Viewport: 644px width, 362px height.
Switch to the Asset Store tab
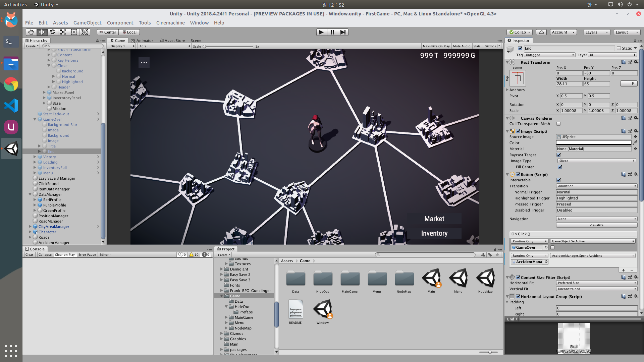click(x=172, y=41)
